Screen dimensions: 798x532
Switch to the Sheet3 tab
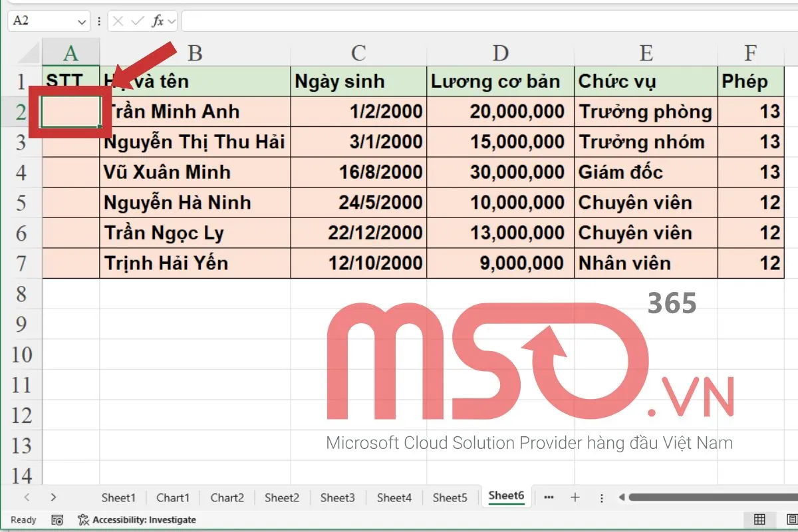click(337, 497)
